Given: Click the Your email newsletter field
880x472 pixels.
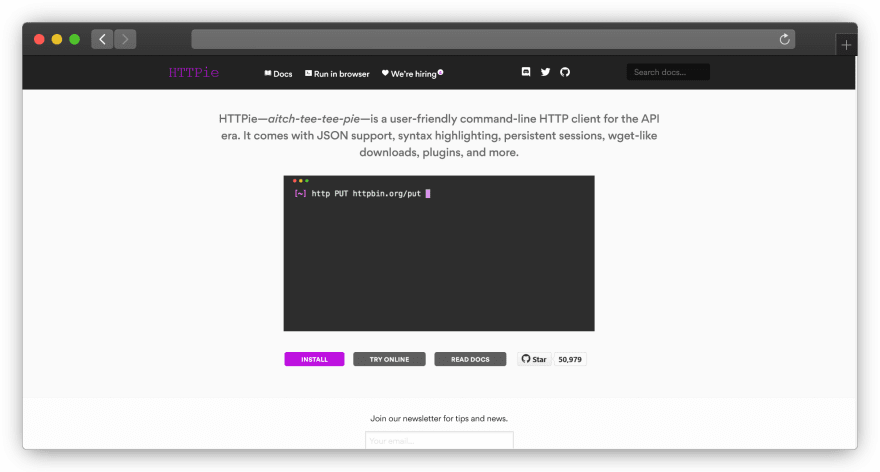Looking at the screenshot, I should coord(439,440).
